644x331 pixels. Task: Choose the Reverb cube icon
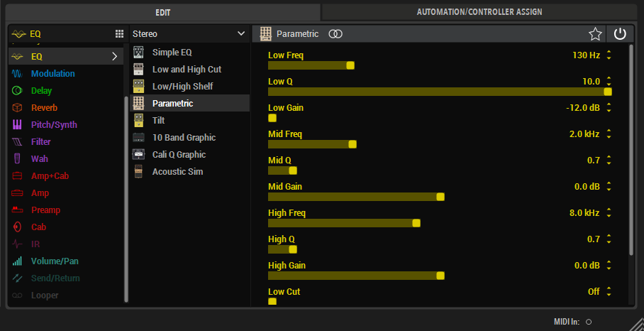tap(18, 108)
